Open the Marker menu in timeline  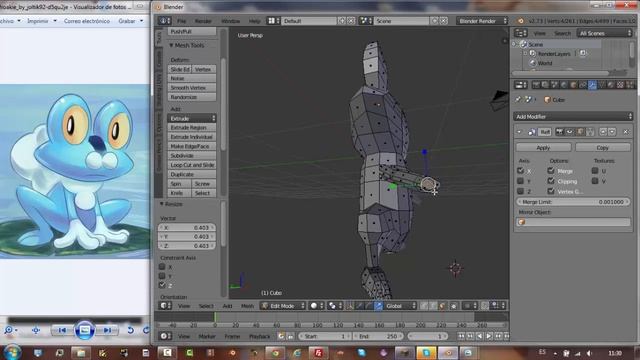coord(207,336)
